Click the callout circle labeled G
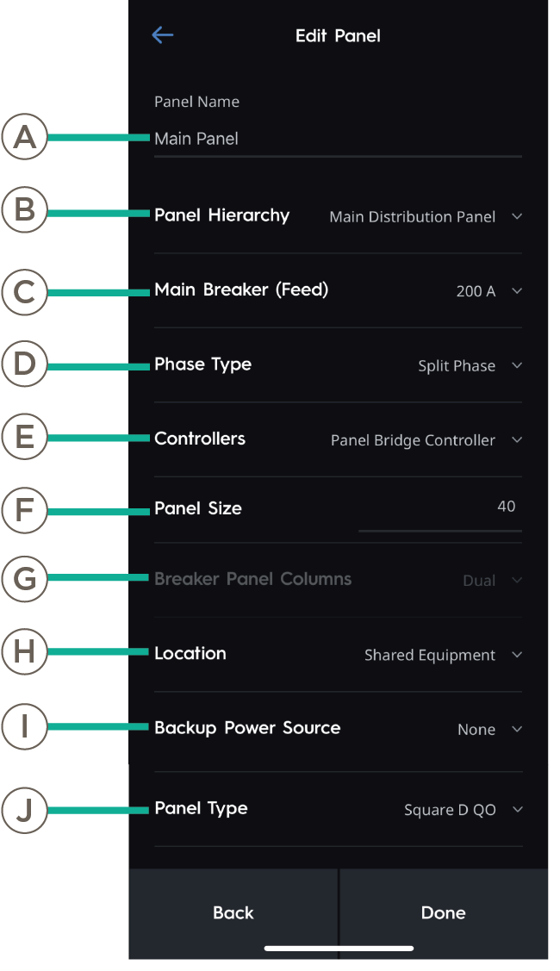Image resolution: width=560 pixels, height=971 pixels. [25, 579]
